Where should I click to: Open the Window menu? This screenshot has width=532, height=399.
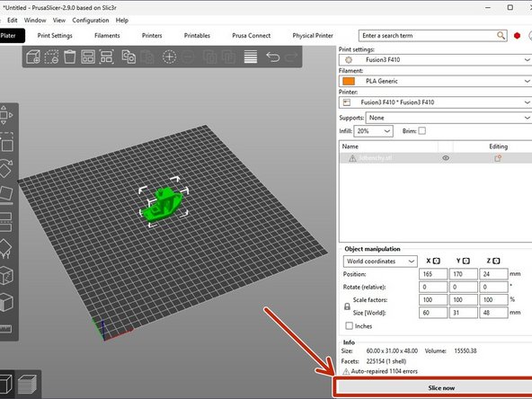tap(35, 20)
